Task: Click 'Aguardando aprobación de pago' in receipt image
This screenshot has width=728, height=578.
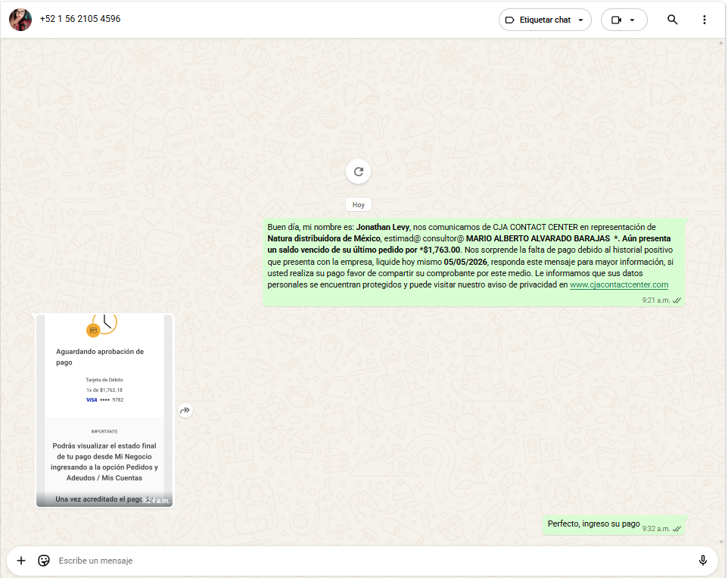Action: 100,357
